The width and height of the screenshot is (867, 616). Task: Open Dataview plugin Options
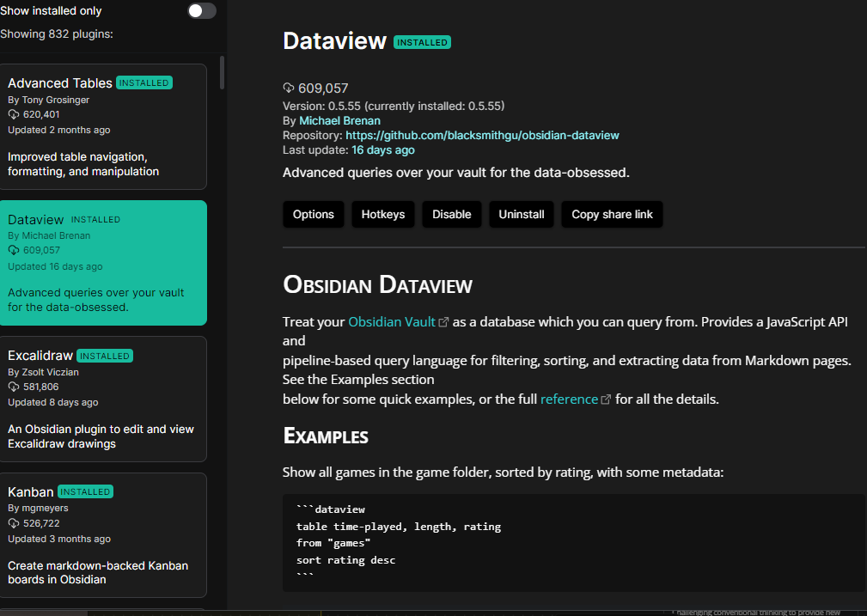313,214
